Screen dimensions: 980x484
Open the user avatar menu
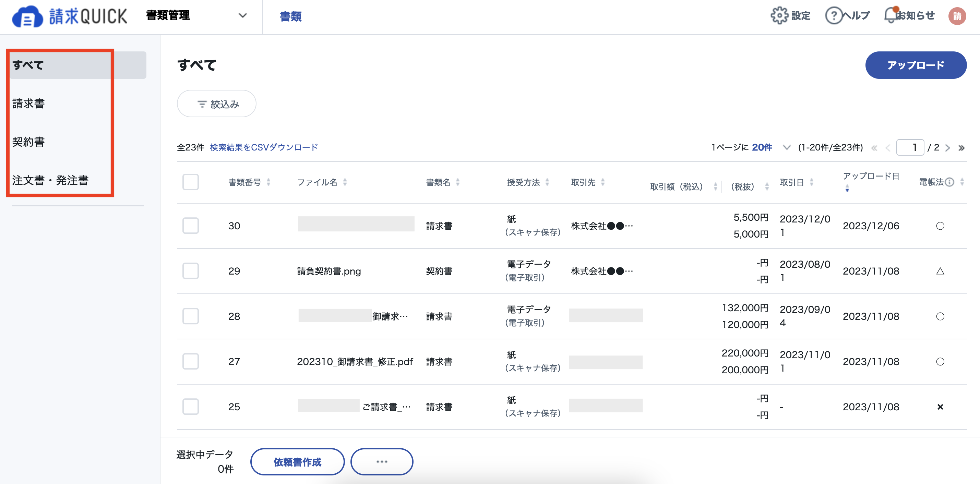(957, 16)
